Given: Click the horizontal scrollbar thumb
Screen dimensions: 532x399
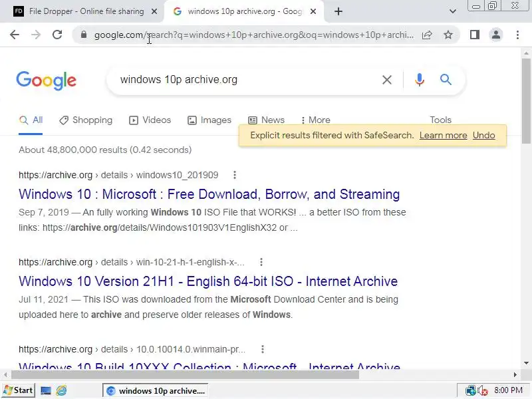Looking at the screenshot, I should (x=186, y=374).
